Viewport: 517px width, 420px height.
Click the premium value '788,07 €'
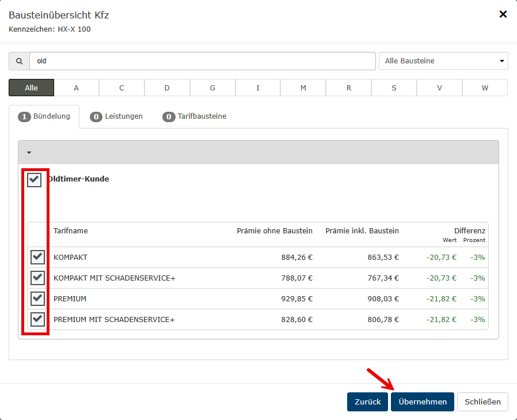296,278
